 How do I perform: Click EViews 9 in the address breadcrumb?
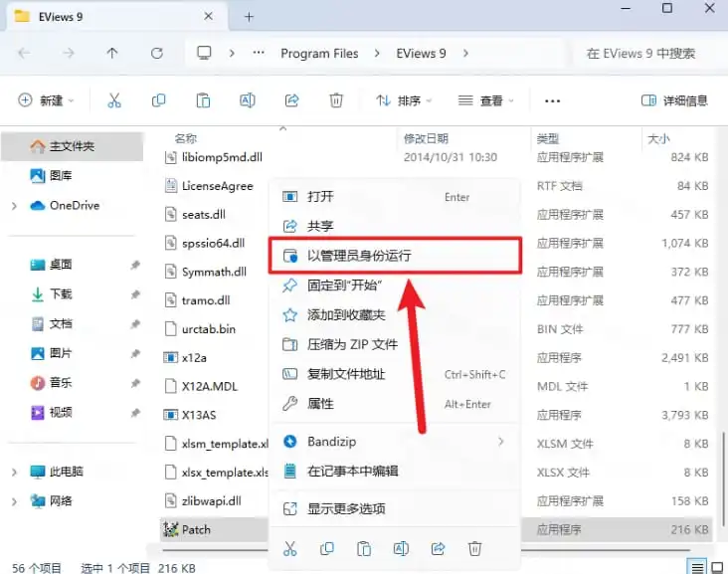click(x=421, y=54)
